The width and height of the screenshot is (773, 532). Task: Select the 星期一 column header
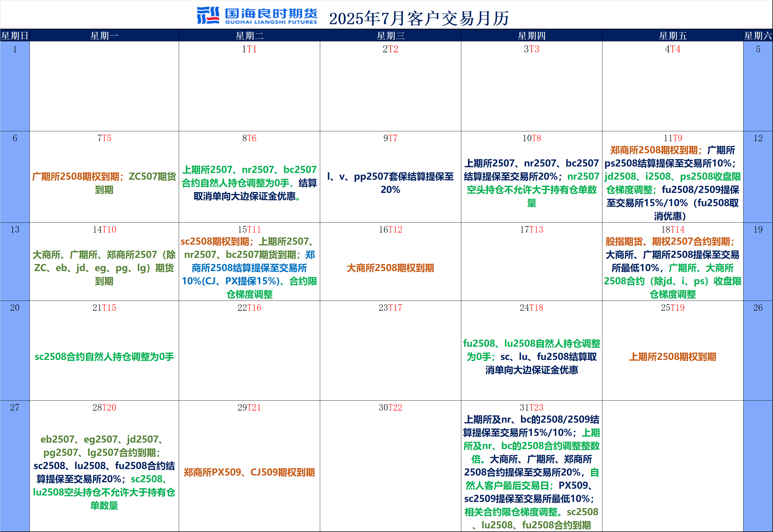(104, 36)
